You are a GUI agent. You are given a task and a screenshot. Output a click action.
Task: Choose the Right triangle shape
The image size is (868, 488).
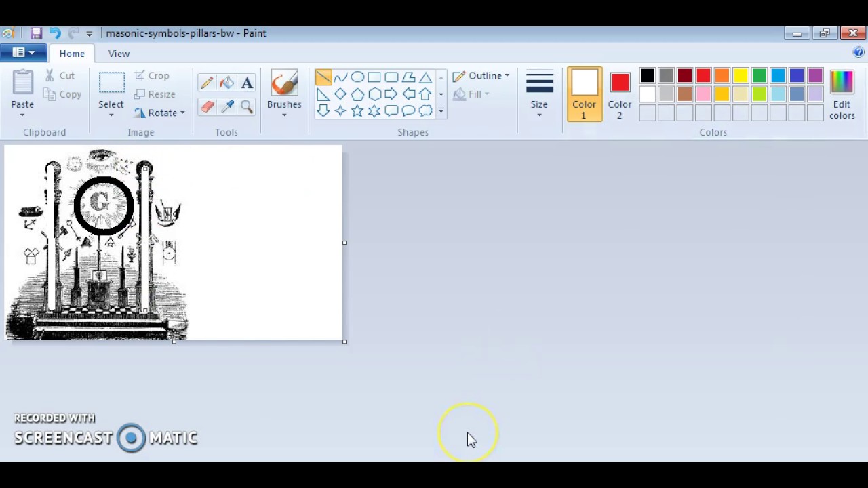tap(323, 94)
